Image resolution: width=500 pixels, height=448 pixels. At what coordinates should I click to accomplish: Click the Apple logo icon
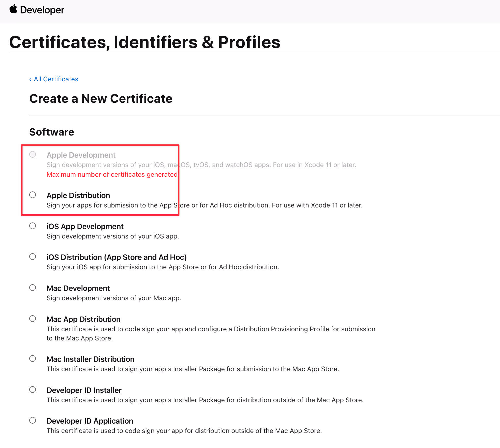(x=13, y=9)
